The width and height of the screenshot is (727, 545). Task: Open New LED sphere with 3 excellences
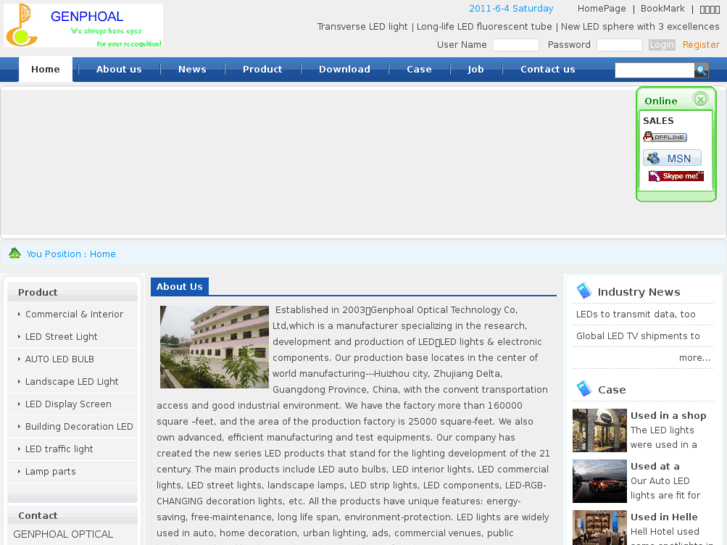click(x=640, y=27)
